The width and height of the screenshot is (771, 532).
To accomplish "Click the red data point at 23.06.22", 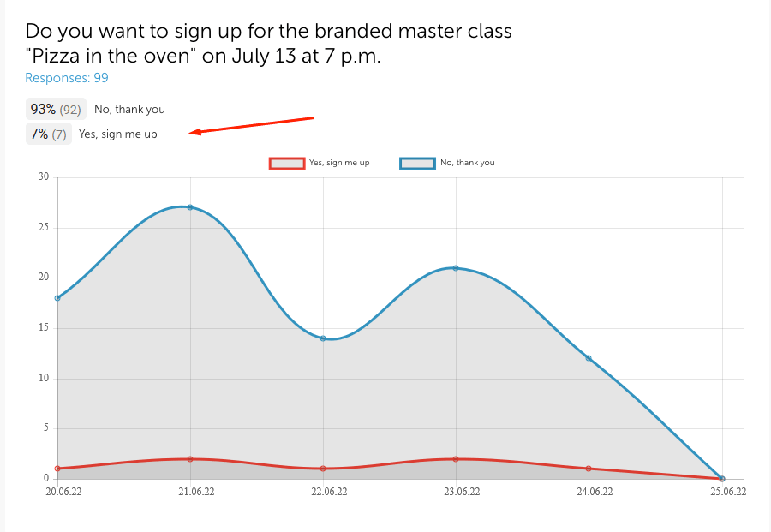I will (456, 459).
